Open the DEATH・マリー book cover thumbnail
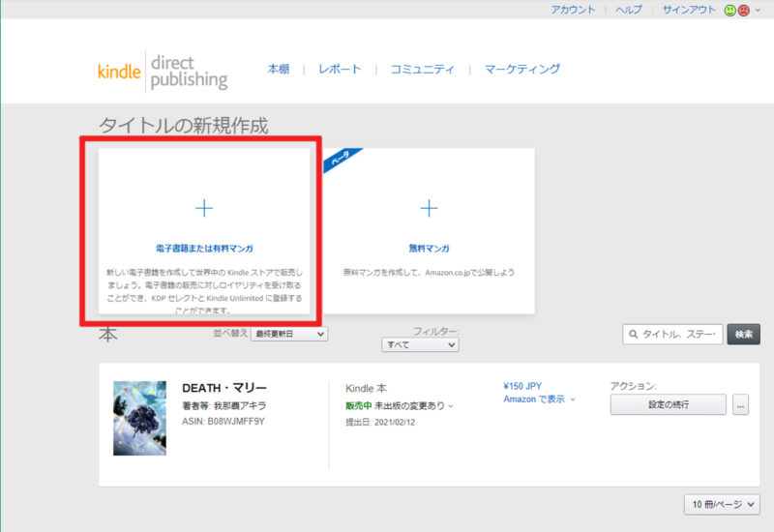 tap(139, 418)
